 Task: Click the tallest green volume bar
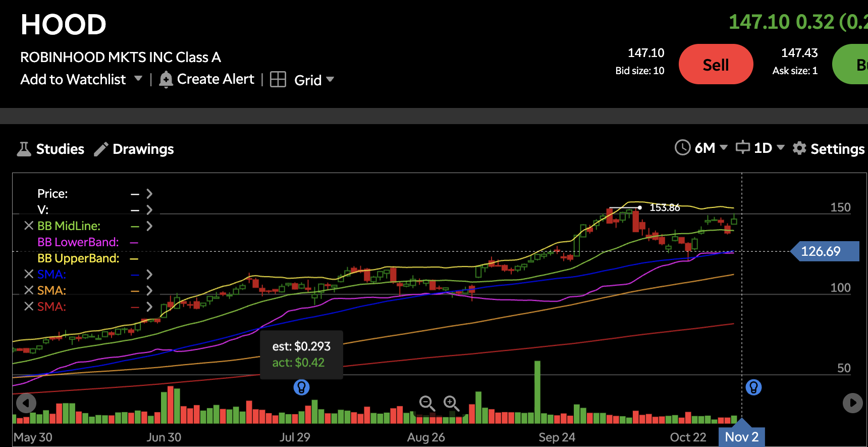tap(537, 392)
